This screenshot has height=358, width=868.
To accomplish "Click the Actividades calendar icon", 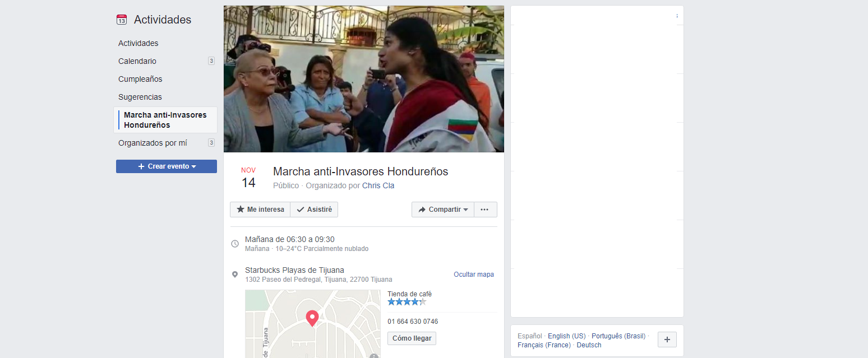I will [122, 20].
